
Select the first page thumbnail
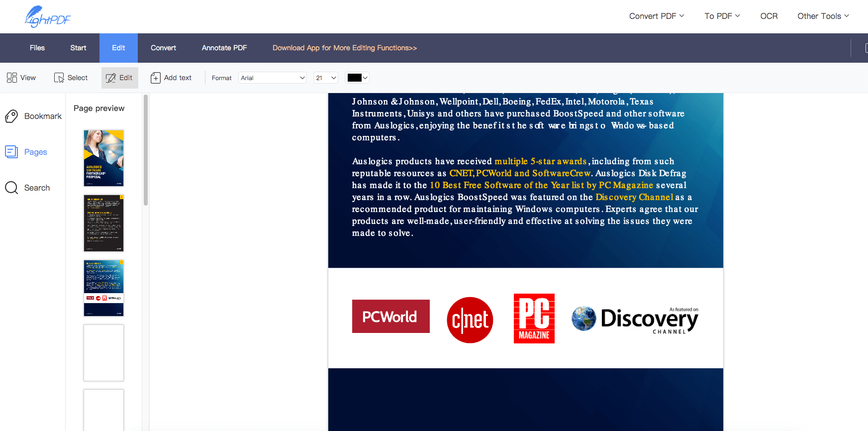[x=103, y=158]
